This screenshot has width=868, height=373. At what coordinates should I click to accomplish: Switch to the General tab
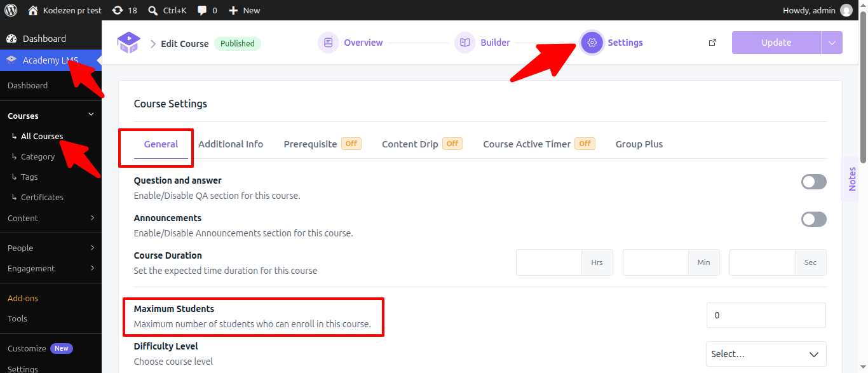pos(161,144)
